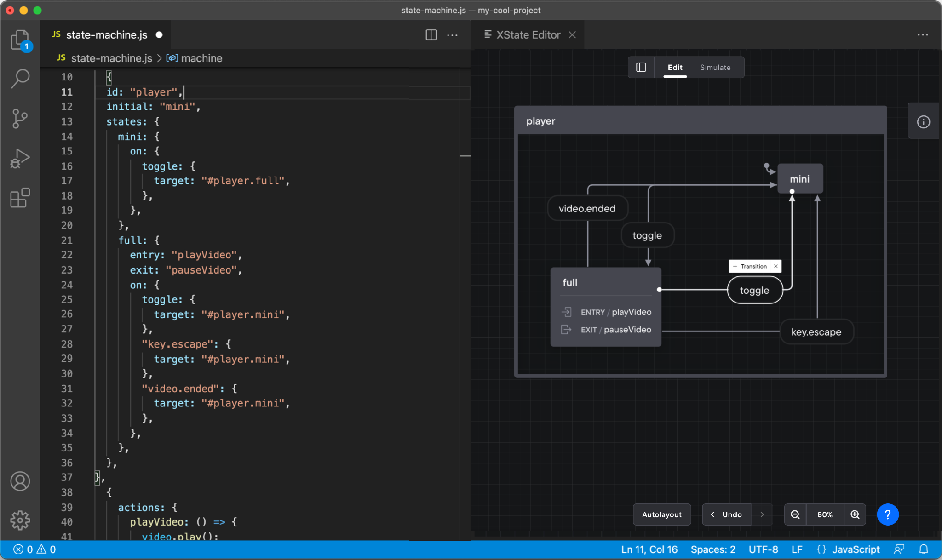
Task: Click the zoom in magnifier icon
Action: coord(855,514)
